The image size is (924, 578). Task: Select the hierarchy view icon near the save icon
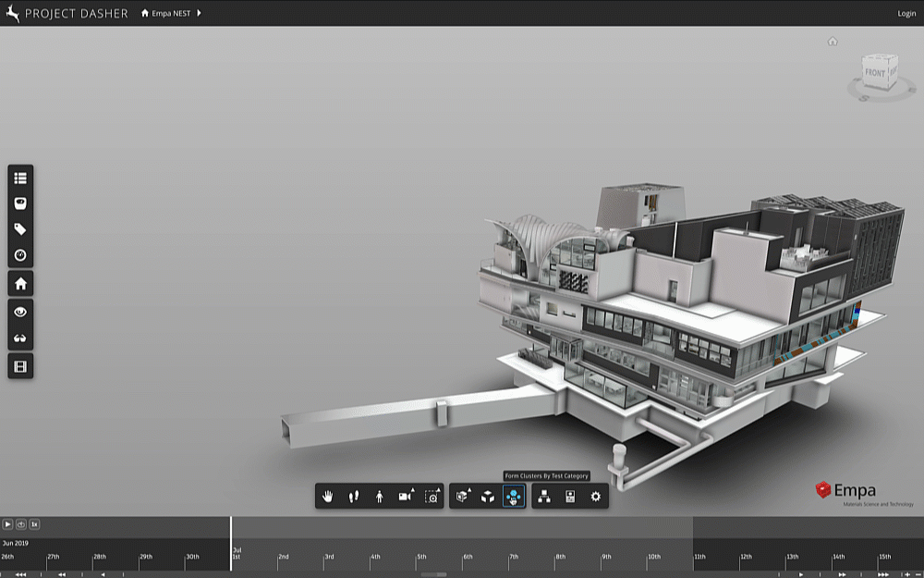(546, 497)
